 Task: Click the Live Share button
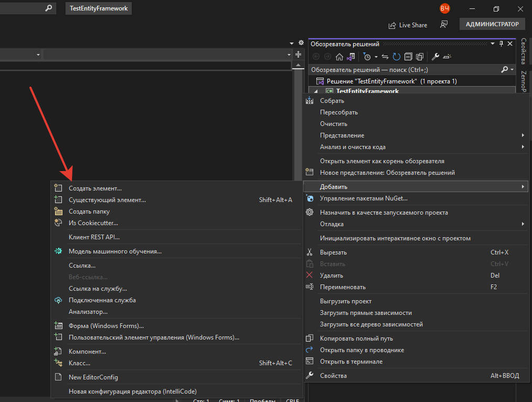tap(407, 25)
